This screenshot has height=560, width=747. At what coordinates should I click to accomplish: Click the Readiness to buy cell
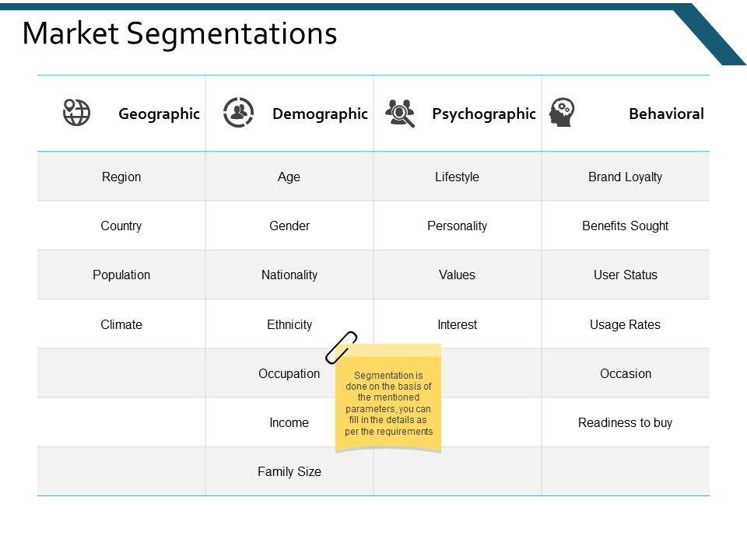[x=625, y=422]
